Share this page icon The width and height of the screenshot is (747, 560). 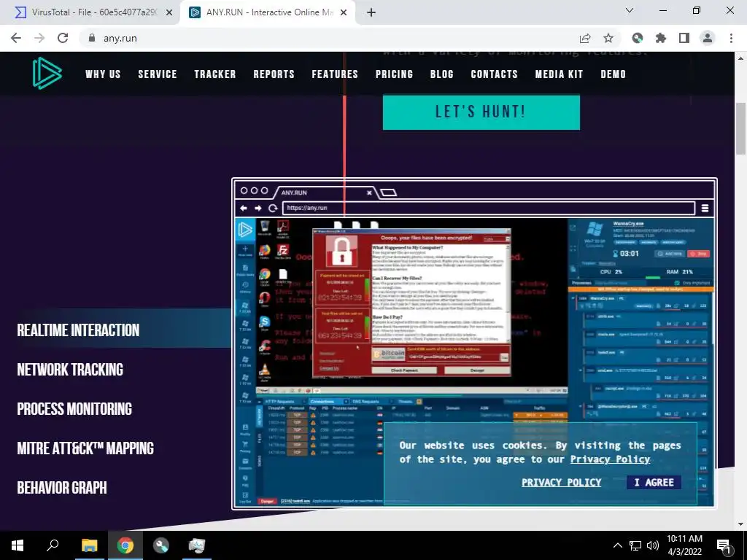585,38
